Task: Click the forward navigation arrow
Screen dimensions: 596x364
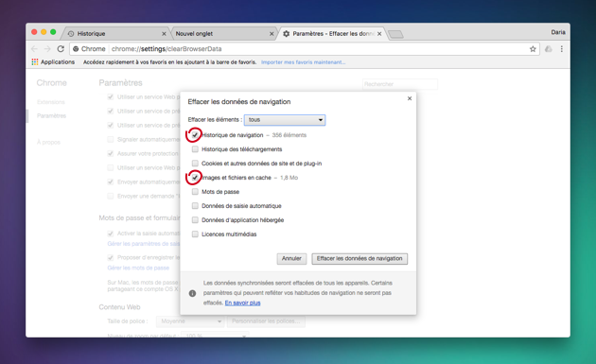Action: point(47,49)
